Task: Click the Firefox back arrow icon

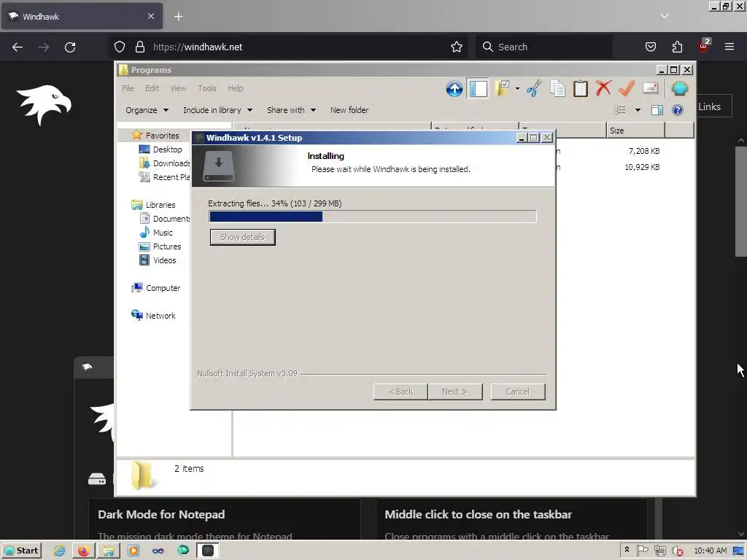Action: (x=18, y=47)
